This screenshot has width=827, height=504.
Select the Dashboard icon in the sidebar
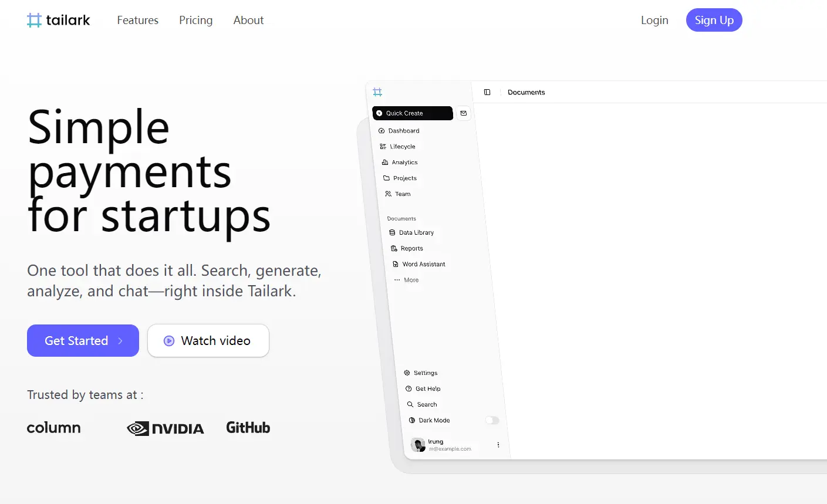coord(382,130)
